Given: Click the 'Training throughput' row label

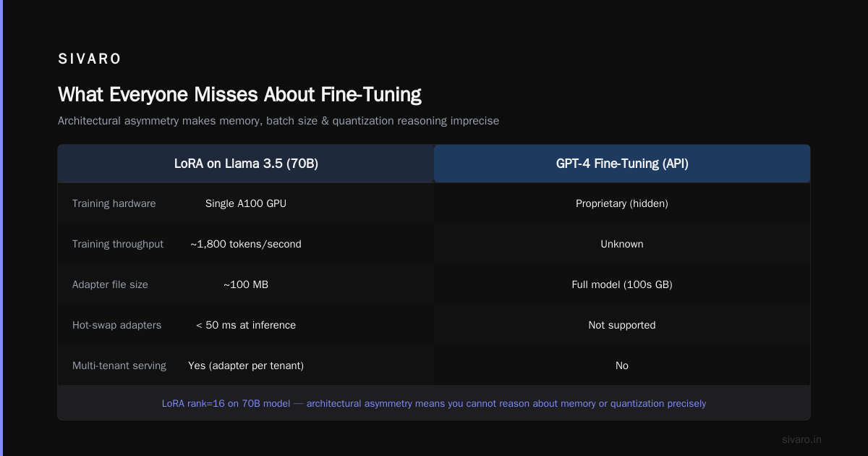Looking at the screenshot, I should (118, 244).
